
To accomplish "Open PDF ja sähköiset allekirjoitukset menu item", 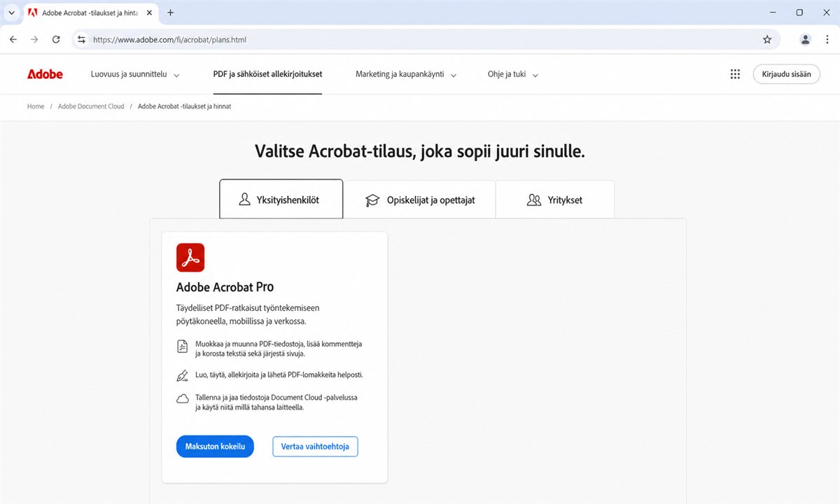I will pos(267,74).
